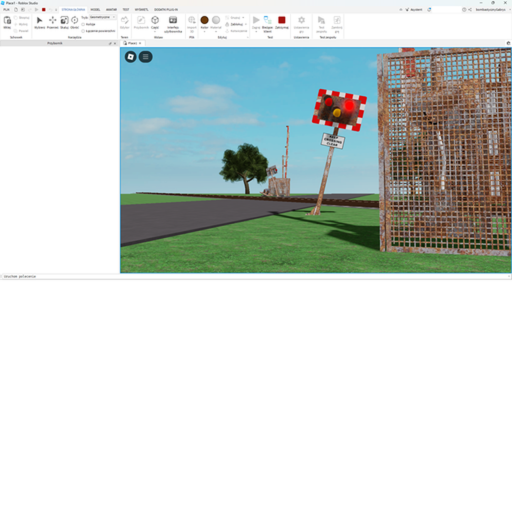
Task: Expand the Część parts dropdown arrow
Action: 155,32
